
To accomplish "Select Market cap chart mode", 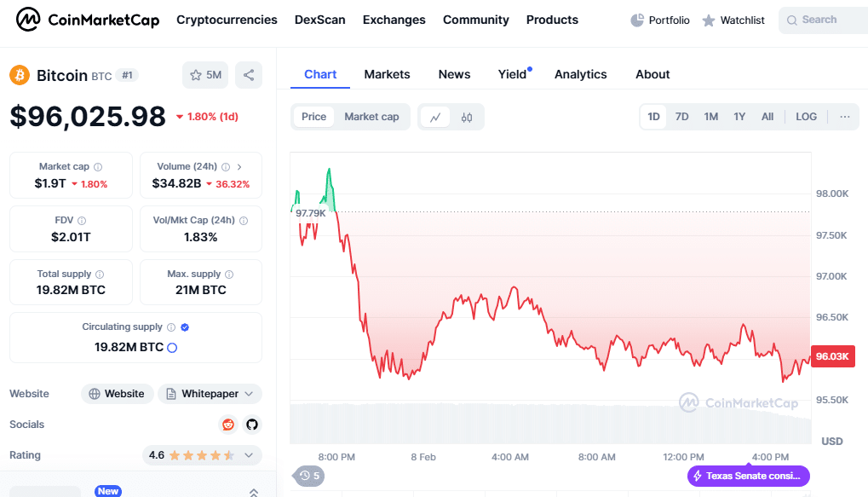I will [x=371, y=117].
